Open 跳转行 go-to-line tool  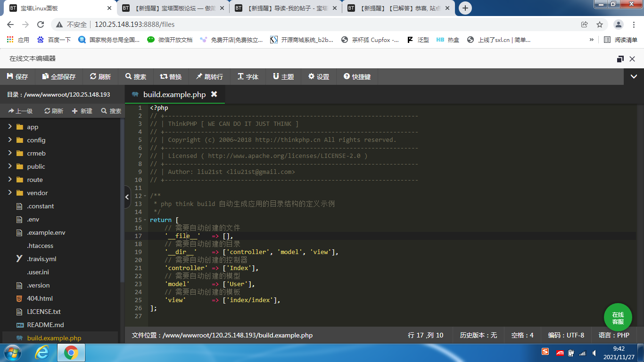pyautogui.click(x=210, y=76)
